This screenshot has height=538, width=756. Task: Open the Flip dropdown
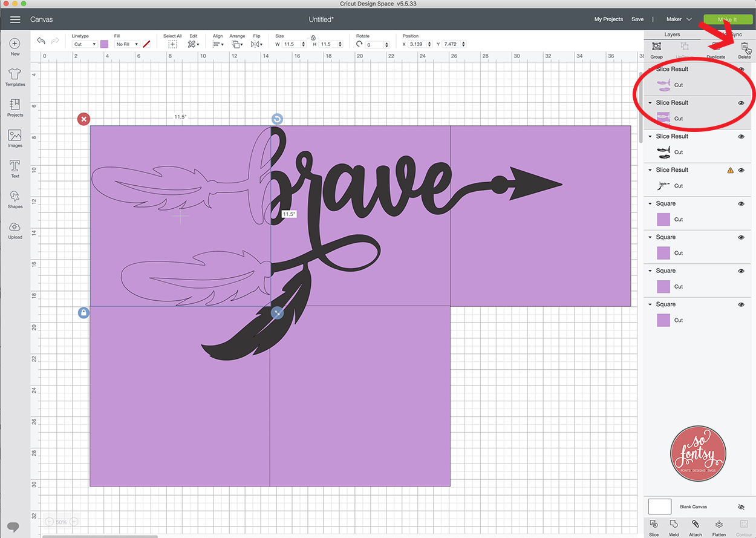256,44
